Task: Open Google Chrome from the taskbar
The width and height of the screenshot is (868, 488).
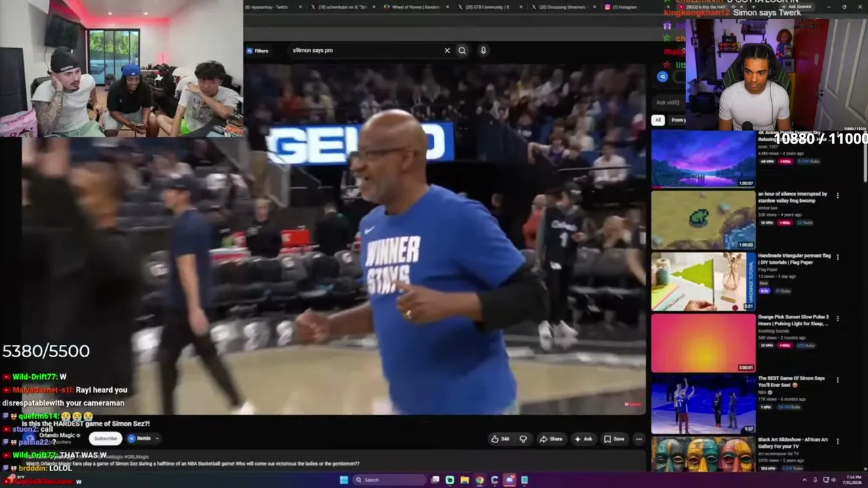Action: tap(479, 480)
